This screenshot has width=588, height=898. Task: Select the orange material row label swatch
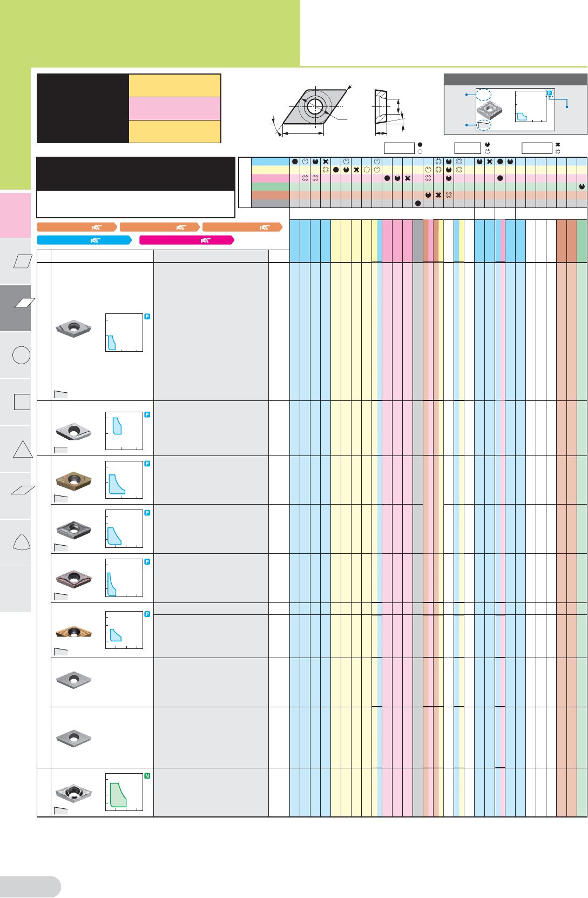pos(271,195)
